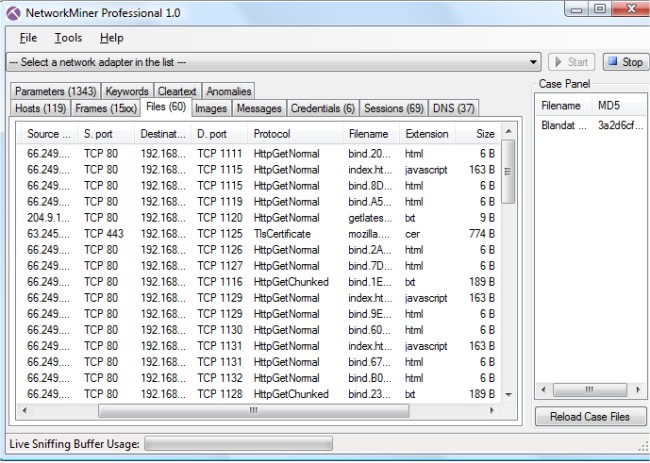Select the TlsCertificate protocol row
Viewport: 650px width, 463px height.
pyautogui.click(x=259, y=234)
